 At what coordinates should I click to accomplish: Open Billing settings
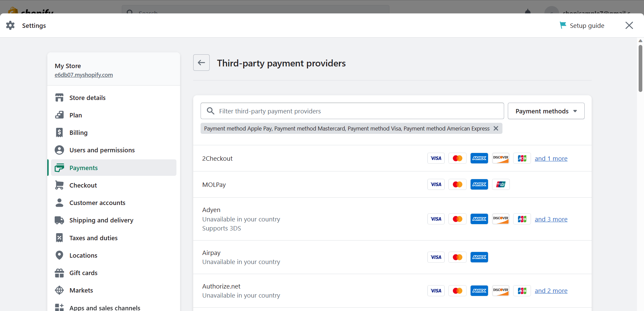point(114,133)
